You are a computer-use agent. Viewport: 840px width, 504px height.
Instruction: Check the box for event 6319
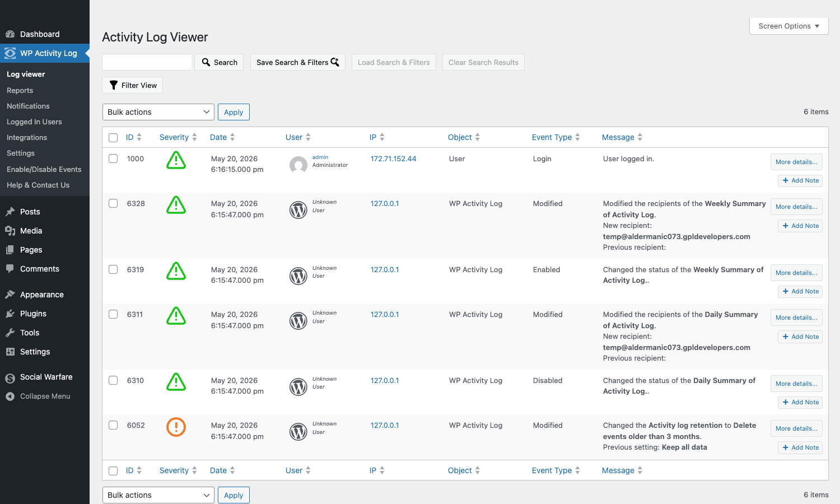tap(113, 269)
